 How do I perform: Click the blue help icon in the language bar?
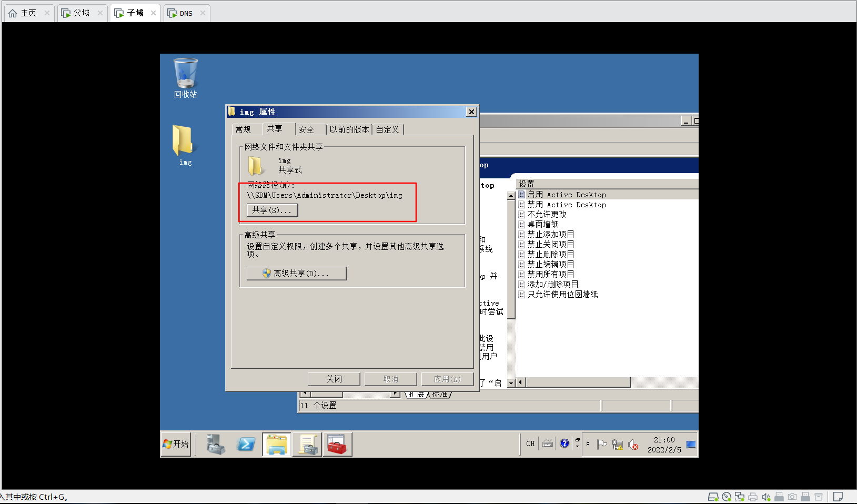[x=564, y=443]
